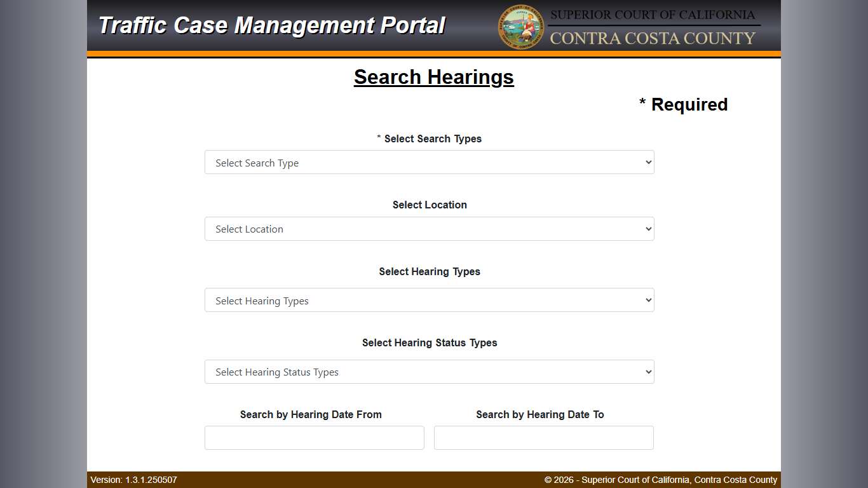Click the Select Hearing Status Types label
This screenshot has height=488, width=868.
pos(429,342)
